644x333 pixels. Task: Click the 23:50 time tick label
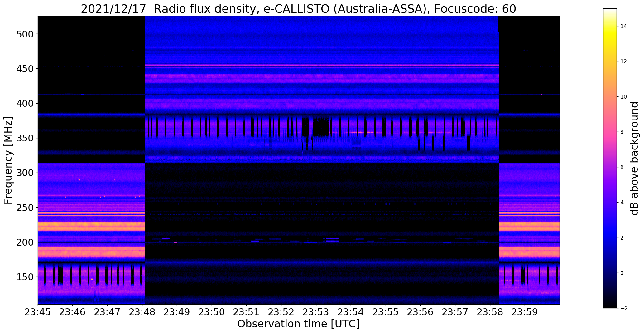click(x=212, y=312)
